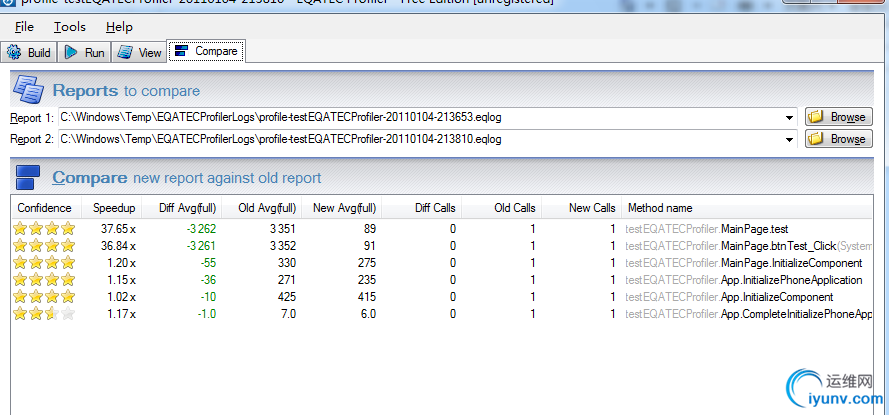Click the 37.65 x speedup value
This screenshot has width=889, height=415.
118,229
